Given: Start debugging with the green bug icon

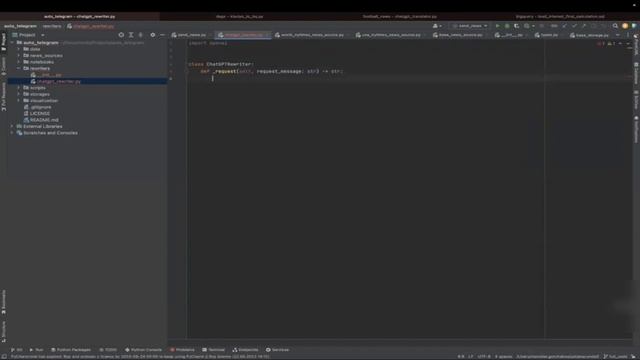Looking at the screenshot, I should point(507,26).
